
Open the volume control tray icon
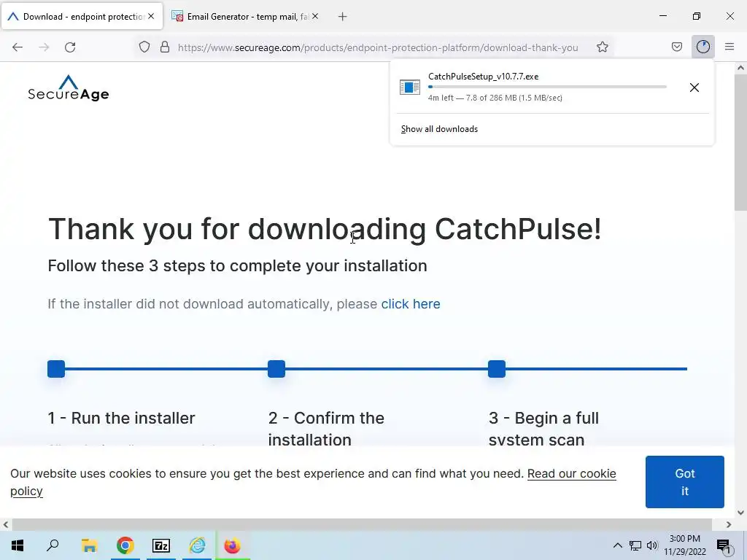[652, 545]
